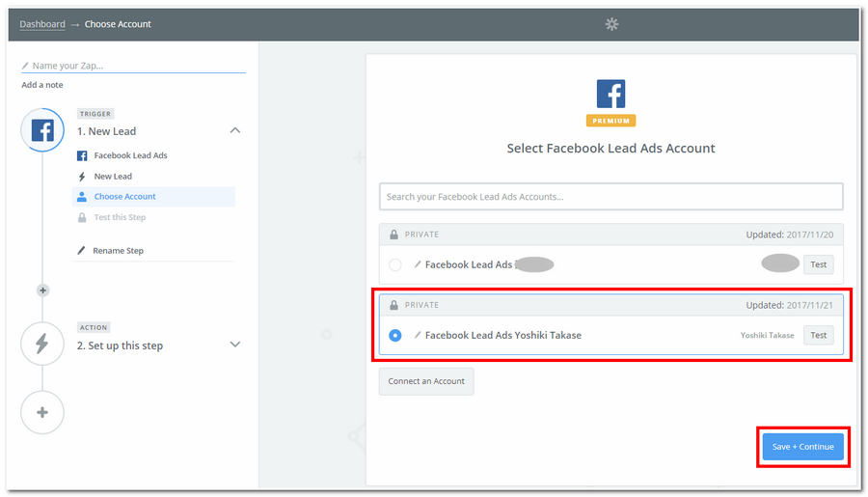
Task: Click the large plus circle to add step
Action: coord(42,412)
